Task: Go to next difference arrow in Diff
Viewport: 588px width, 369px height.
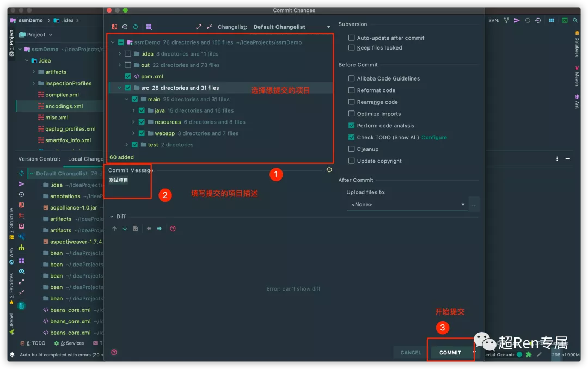Action: (125, 229)
